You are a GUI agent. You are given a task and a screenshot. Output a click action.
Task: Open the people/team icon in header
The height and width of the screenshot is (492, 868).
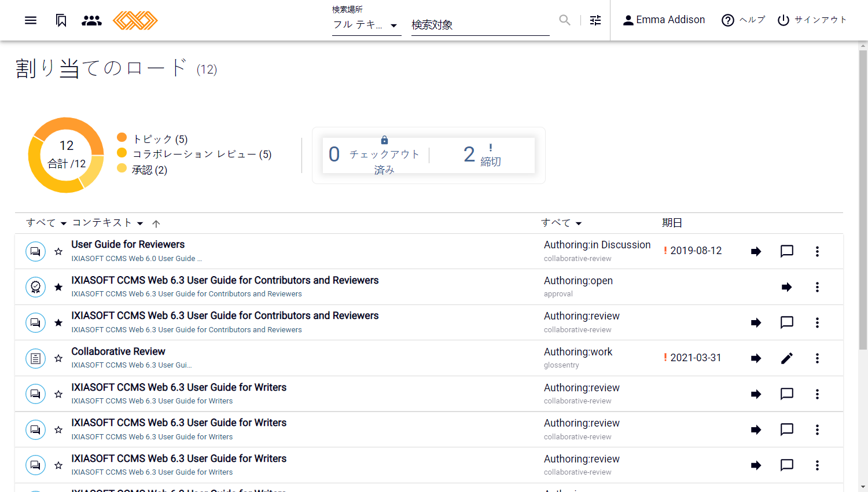click(91, 20)
